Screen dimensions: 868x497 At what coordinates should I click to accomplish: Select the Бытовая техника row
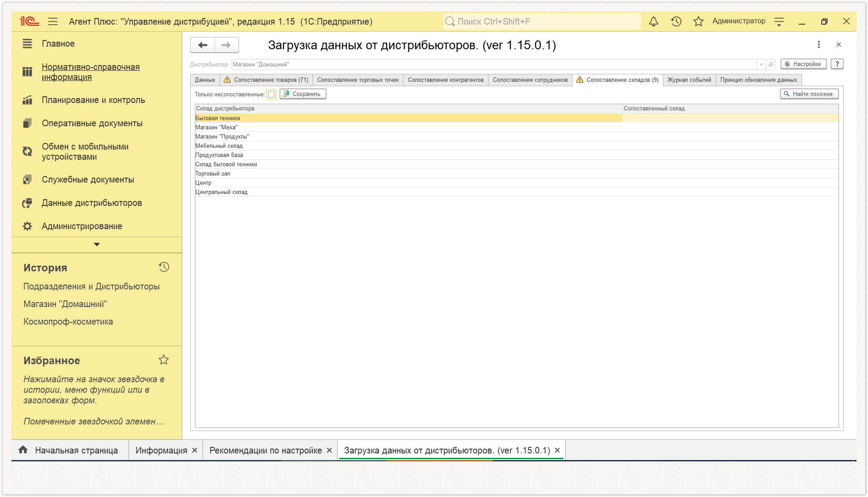408,118
